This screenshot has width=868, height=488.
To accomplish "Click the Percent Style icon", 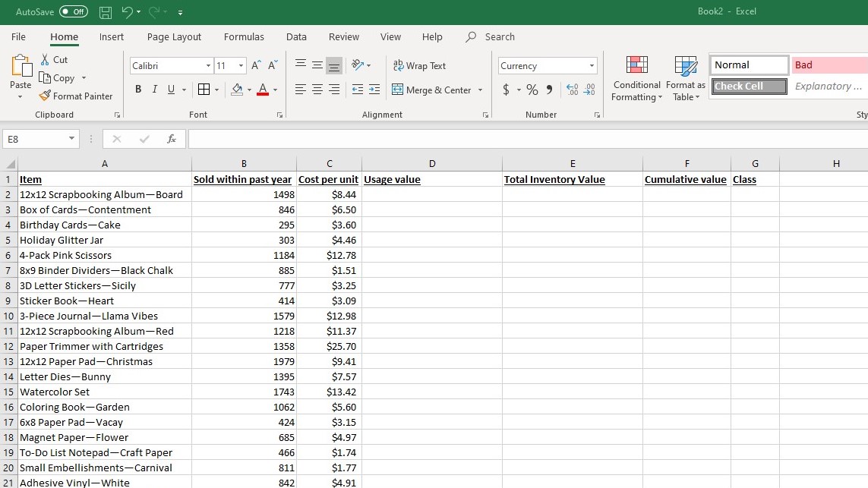I will 531,89.
